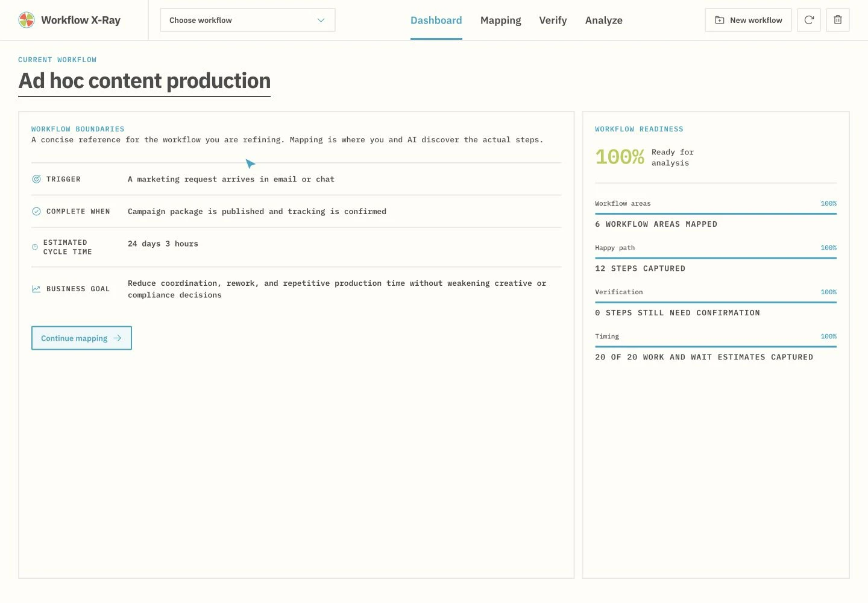Screen dimensions: 868x603
Task: Click the Workflow X-Ray logo icon
Action: [27, 20]
